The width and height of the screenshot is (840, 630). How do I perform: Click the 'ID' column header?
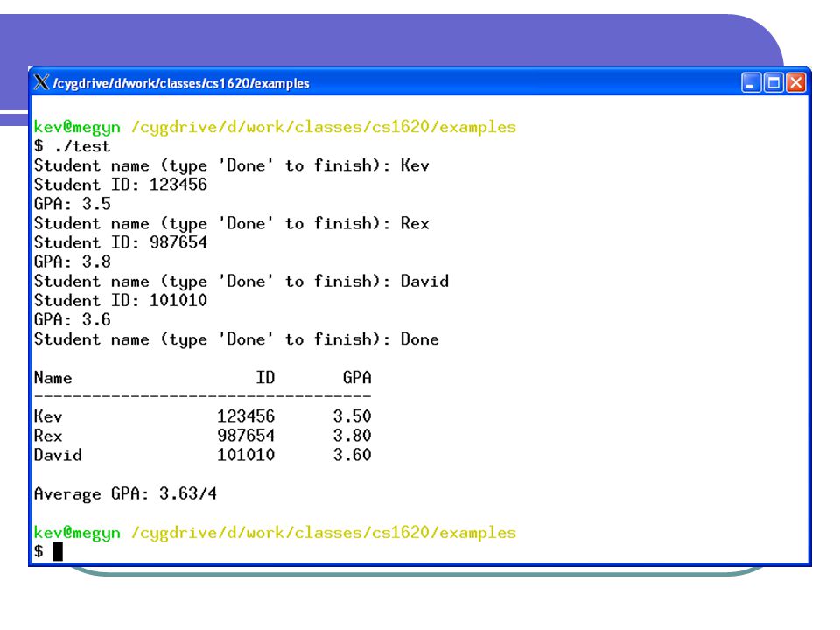(265, 378)
